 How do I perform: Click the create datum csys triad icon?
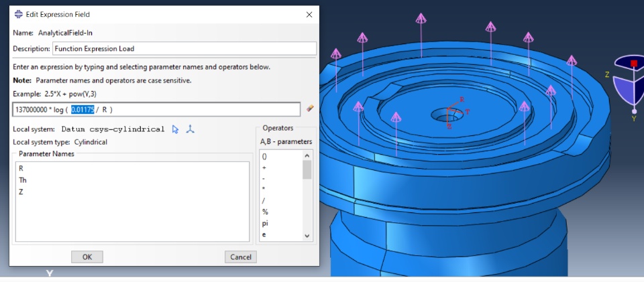click(x=190, y=129)
